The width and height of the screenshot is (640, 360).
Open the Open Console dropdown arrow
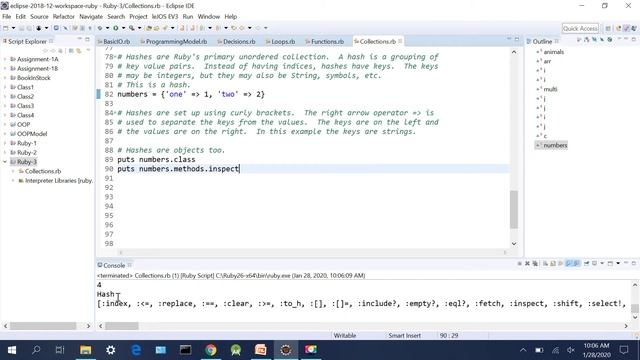coord(618,264)
